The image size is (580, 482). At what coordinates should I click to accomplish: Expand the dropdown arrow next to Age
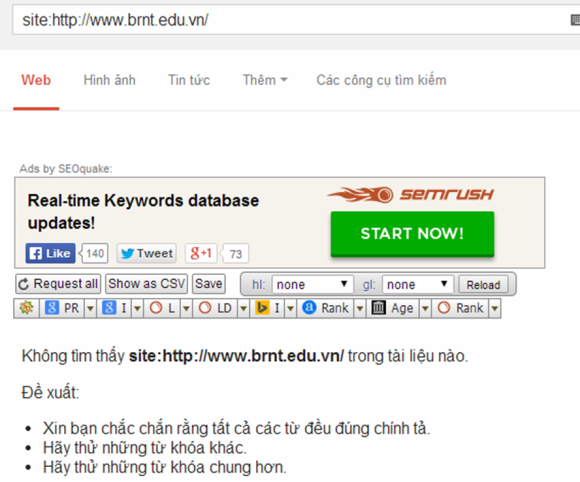[425, 308]
